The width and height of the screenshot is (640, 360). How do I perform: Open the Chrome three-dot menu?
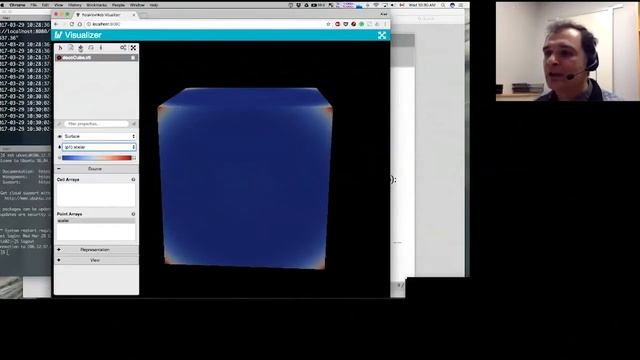point(385,24)
